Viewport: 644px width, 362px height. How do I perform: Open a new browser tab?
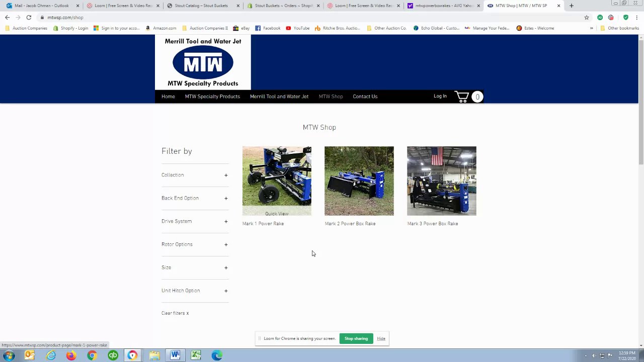coord(572,6)
